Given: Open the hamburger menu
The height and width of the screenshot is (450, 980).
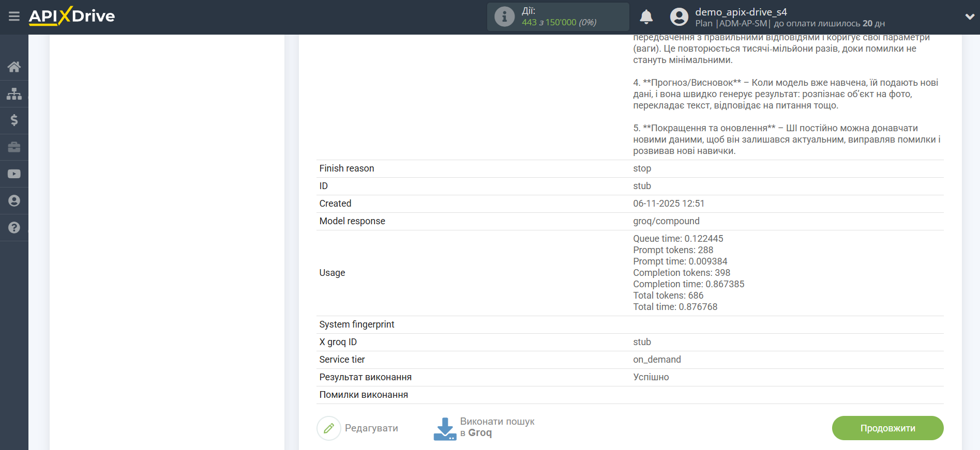Looking at the screenshot, I should point(14,17).
